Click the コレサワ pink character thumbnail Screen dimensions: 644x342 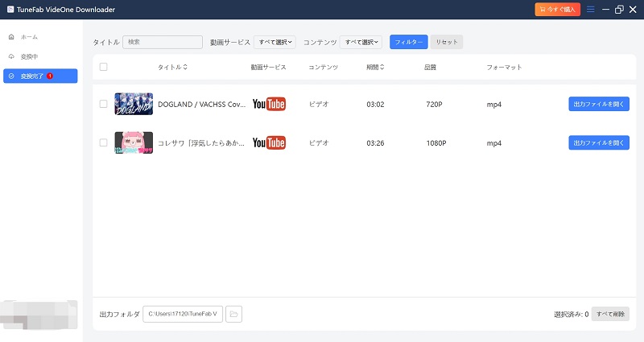(134, 142)
